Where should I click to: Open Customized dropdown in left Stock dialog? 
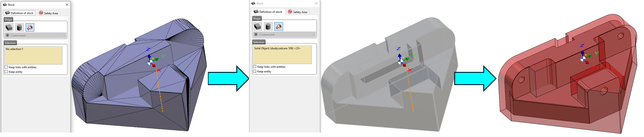(x=36, y=35)
